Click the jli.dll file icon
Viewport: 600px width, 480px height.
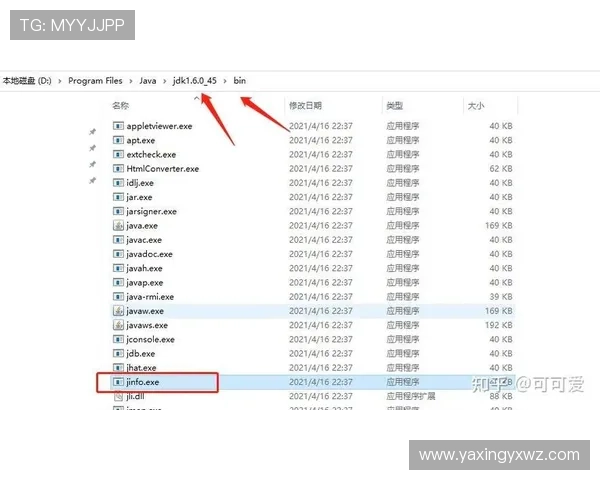(118, 396)
